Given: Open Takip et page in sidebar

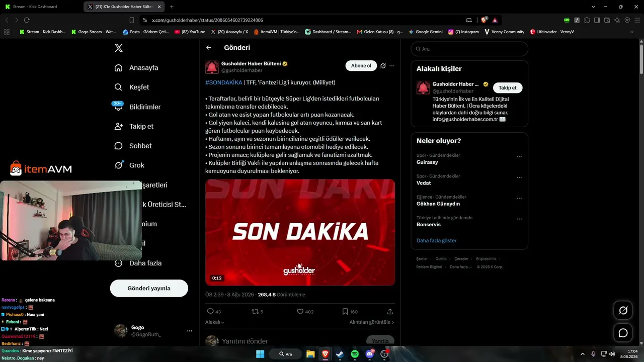Looking at the screenshot, I should (x=134, y=126).
